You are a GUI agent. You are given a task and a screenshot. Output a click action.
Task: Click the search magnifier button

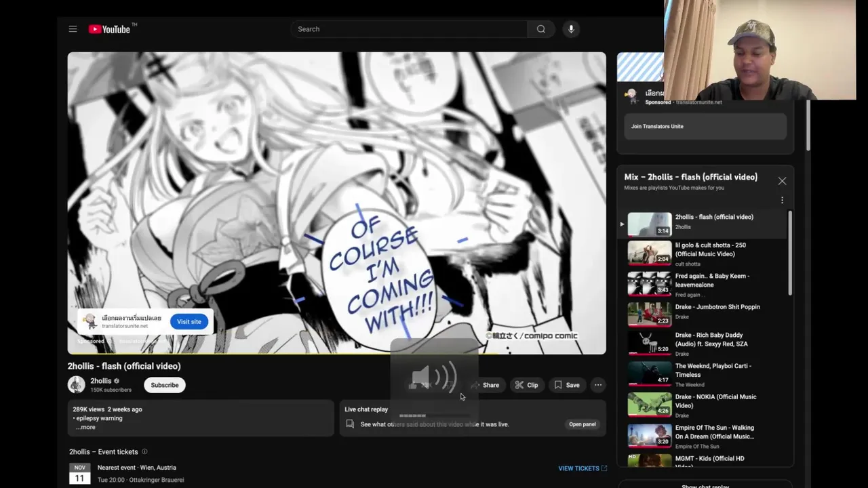(541, 29)
